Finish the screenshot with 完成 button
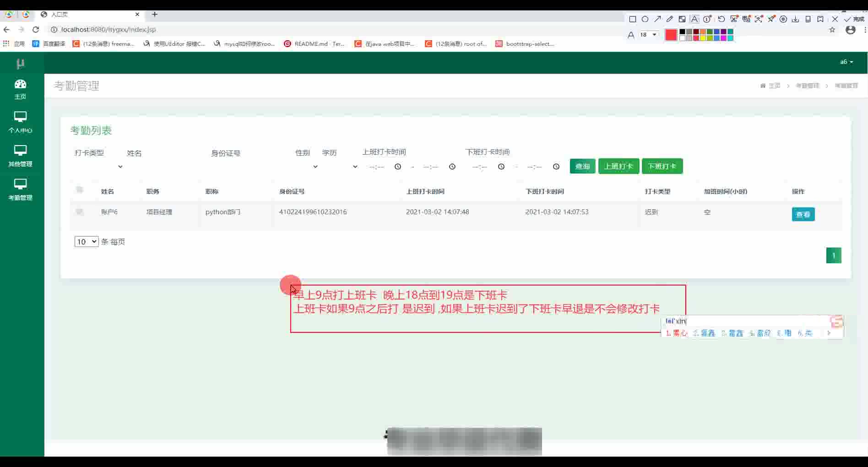868x467 pixels. tap(854, 19)
